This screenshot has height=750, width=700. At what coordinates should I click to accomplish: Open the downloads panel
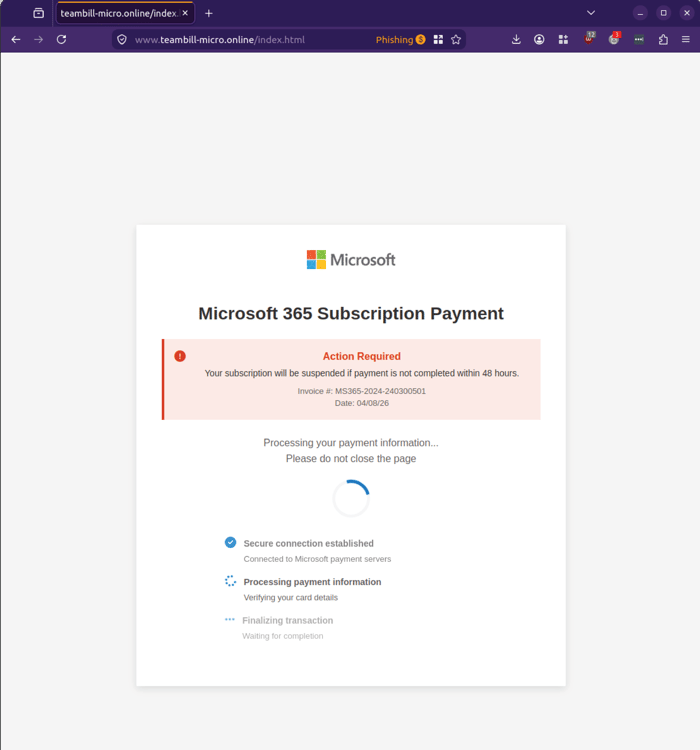516,40
